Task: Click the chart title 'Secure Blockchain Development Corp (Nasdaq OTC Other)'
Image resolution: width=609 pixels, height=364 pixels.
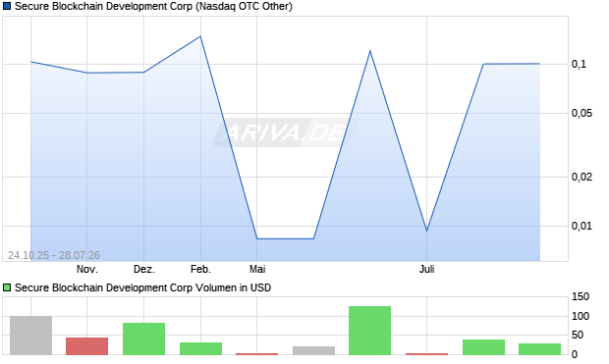Action: tap(153, 7)
